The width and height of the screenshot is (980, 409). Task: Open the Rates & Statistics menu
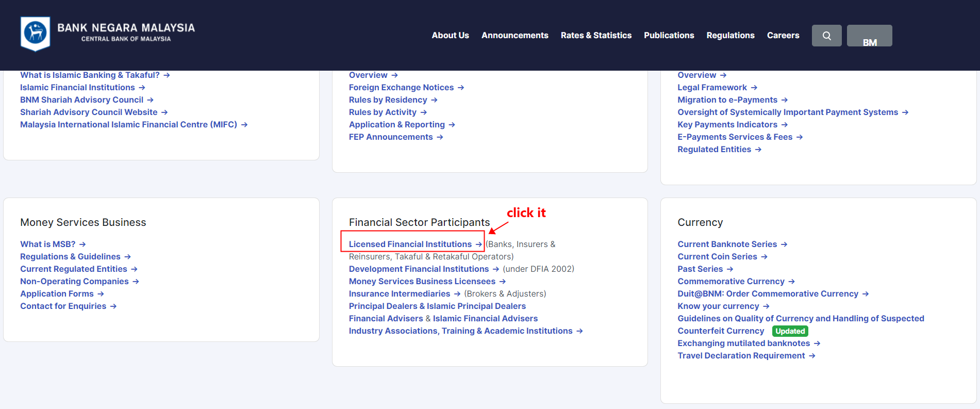596,35
